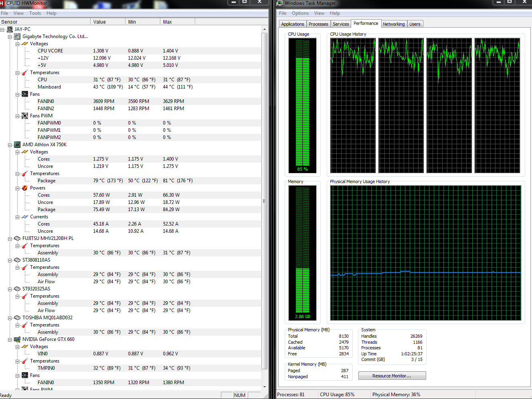Collapse the FUJITSU MHV2120BH PL node
The image size is (532, 399).
[10, 239]
